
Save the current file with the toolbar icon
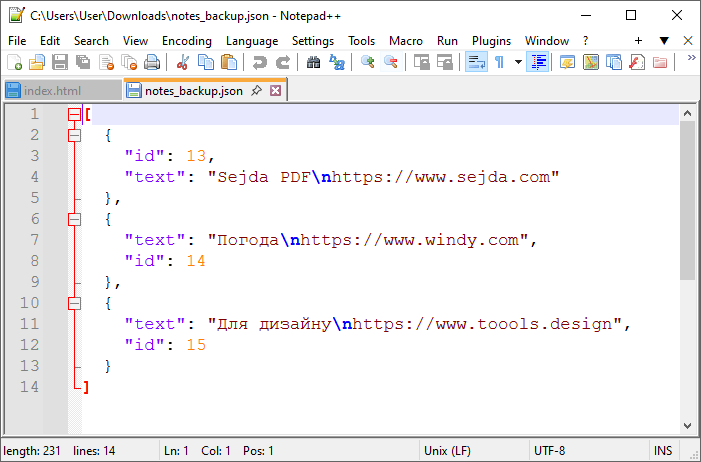(x=60, y=62)
